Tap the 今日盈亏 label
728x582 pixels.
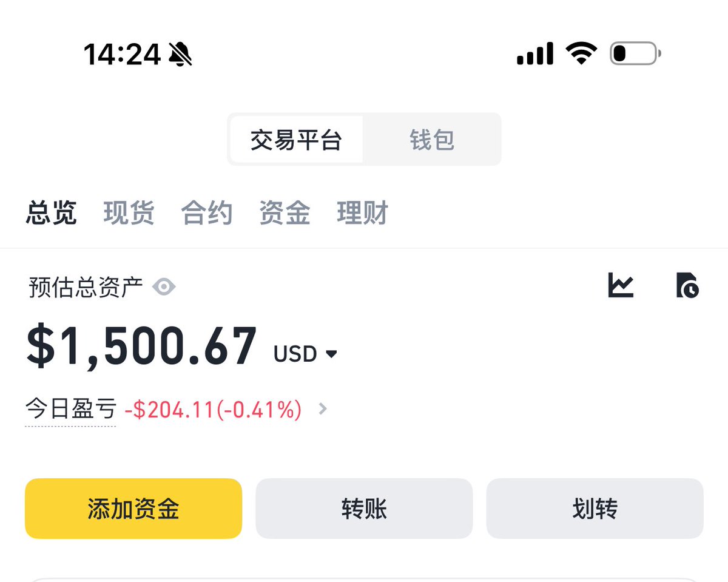tap(70, 410)
